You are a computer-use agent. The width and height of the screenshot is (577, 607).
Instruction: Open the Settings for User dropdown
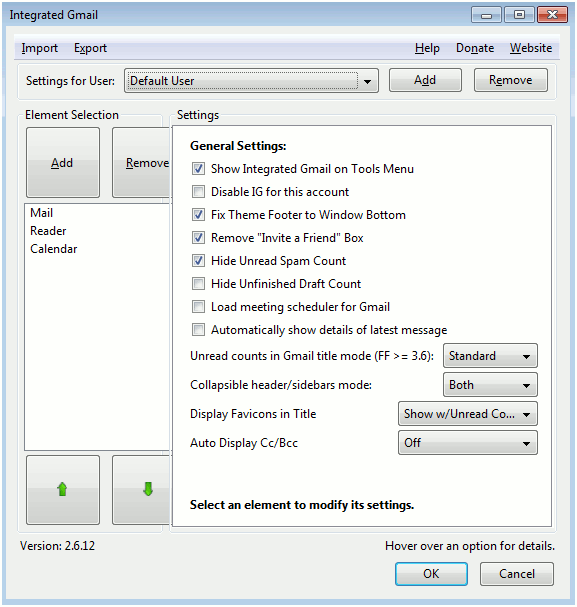coord(251,81)
